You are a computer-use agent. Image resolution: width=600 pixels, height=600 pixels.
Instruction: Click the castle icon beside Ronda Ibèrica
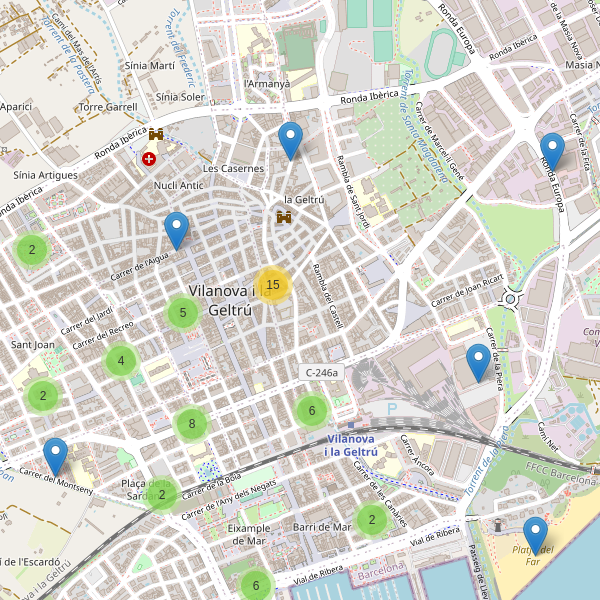coord(156,134)
